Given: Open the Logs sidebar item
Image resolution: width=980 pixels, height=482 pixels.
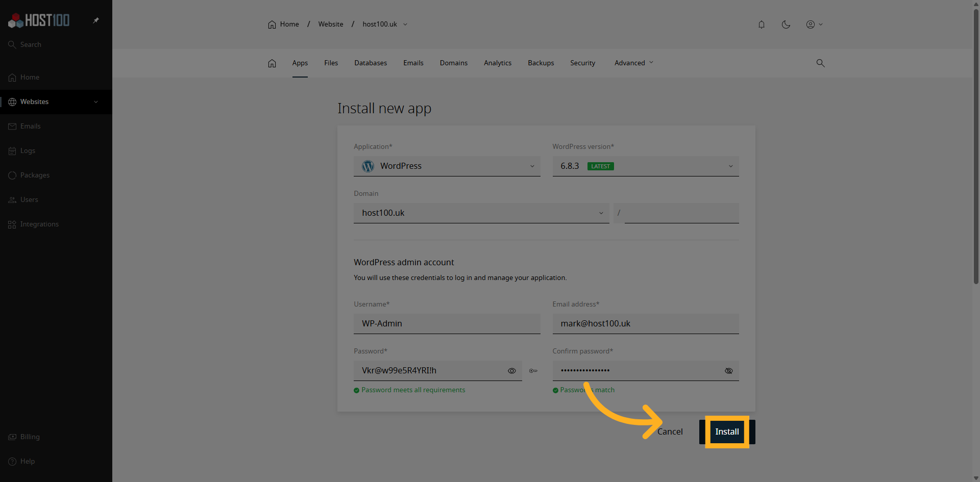Looking at the screenshot, I should (56, 150).
